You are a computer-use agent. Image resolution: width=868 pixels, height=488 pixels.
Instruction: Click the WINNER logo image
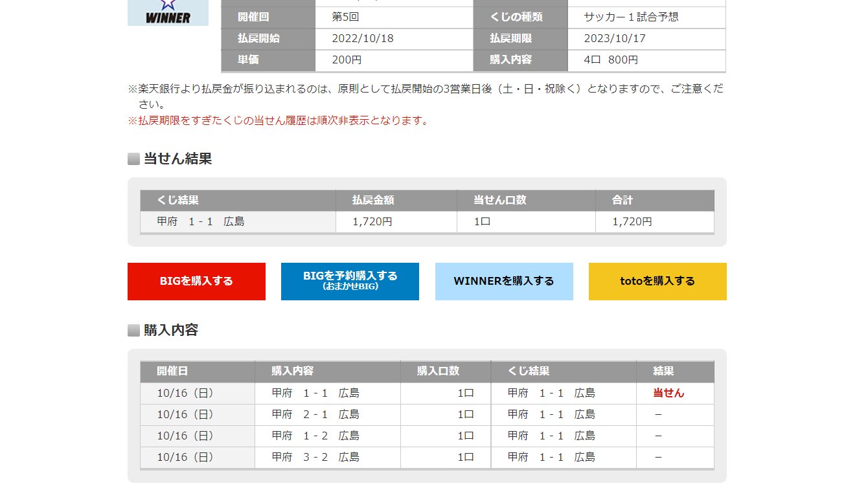pyautogui.click(x=168, y=12)
